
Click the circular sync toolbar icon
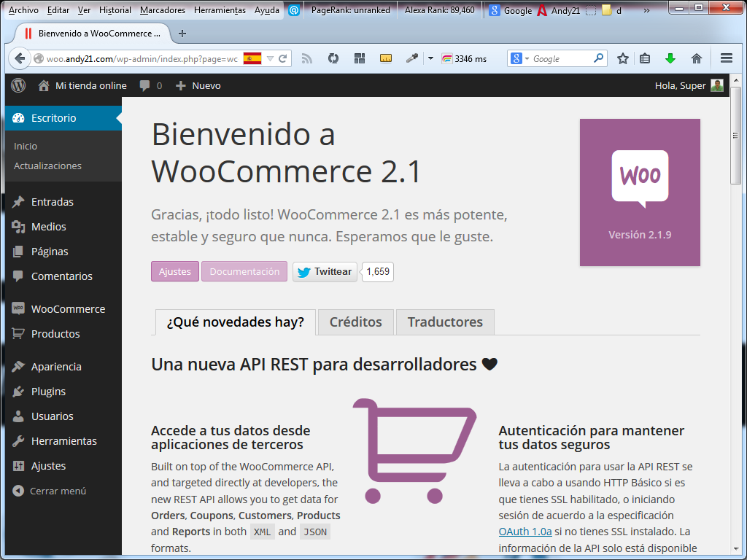coord(333,58)
